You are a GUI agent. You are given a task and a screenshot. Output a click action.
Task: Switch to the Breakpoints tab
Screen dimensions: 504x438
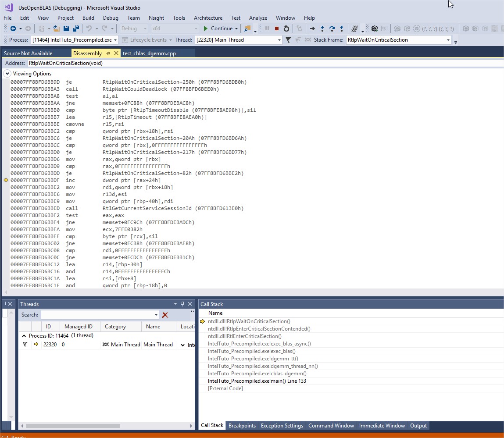pos(242,426)
